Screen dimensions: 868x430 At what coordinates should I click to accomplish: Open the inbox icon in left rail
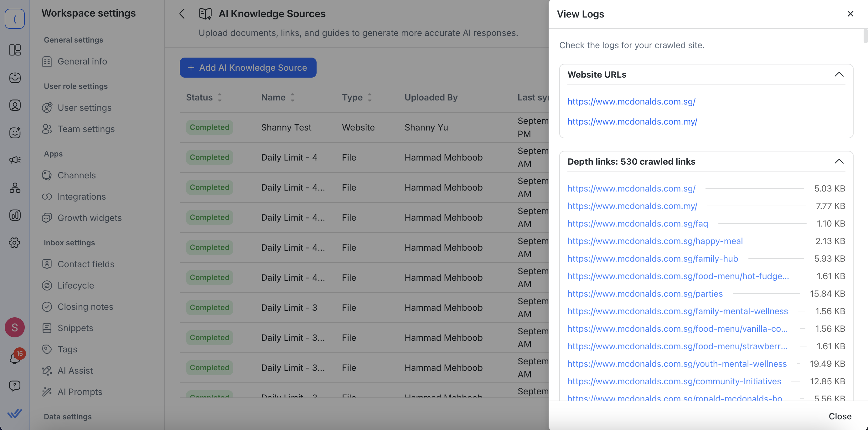pyautogui.click(x=15, y=77)
